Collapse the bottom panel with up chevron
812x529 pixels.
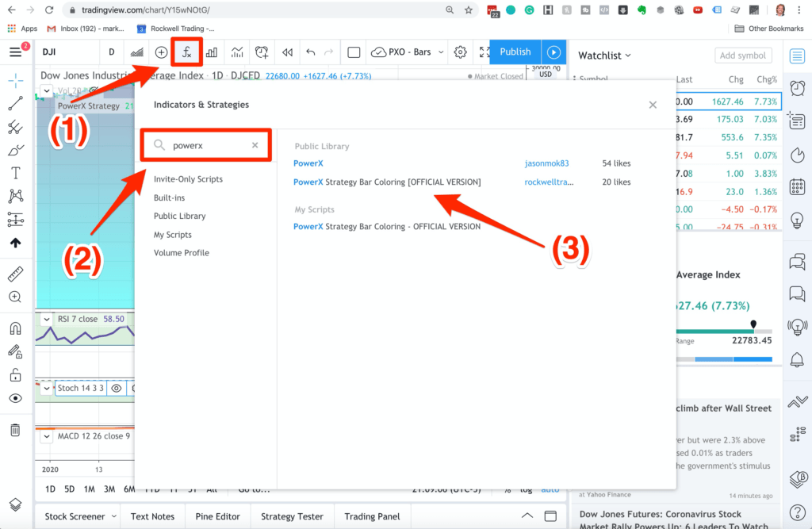(527, 516)
